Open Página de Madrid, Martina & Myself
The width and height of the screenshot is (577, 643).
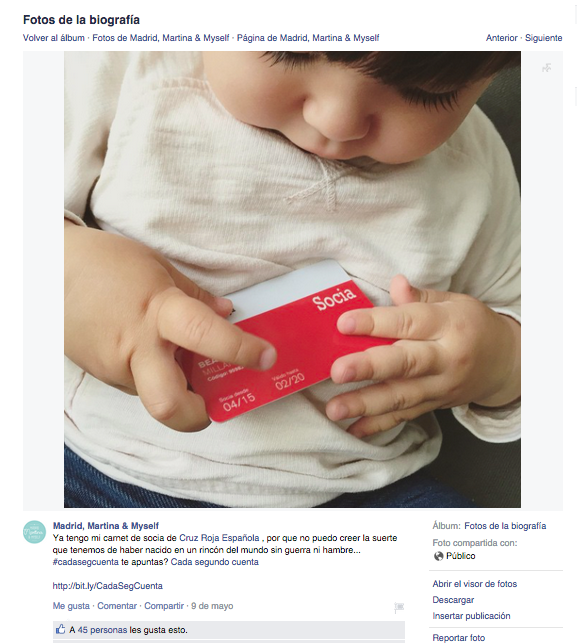[308, 38]
